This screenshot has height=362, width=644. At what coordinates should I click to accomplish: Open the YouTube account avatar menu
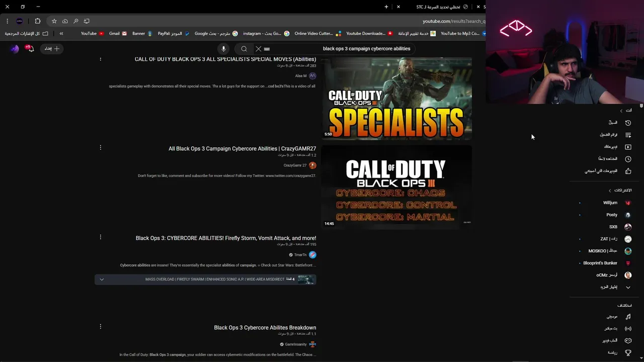coord(15,49)
